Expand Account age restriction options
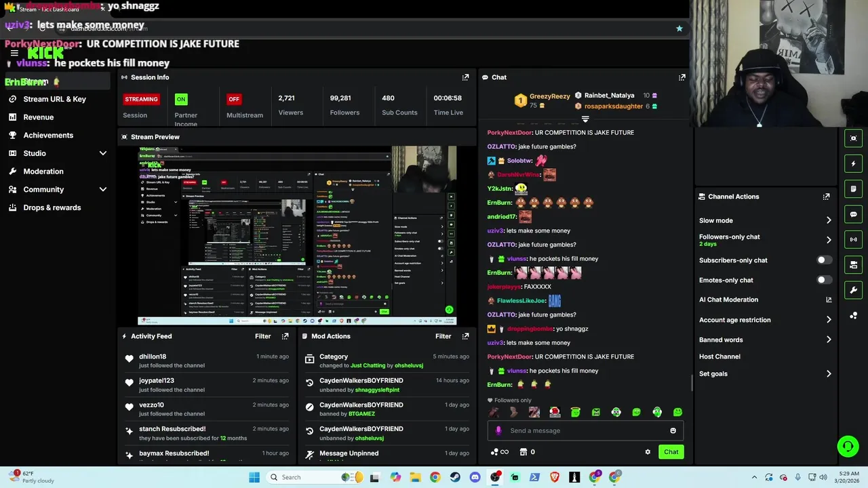868x488 pixels. click(x=829, y=320)
